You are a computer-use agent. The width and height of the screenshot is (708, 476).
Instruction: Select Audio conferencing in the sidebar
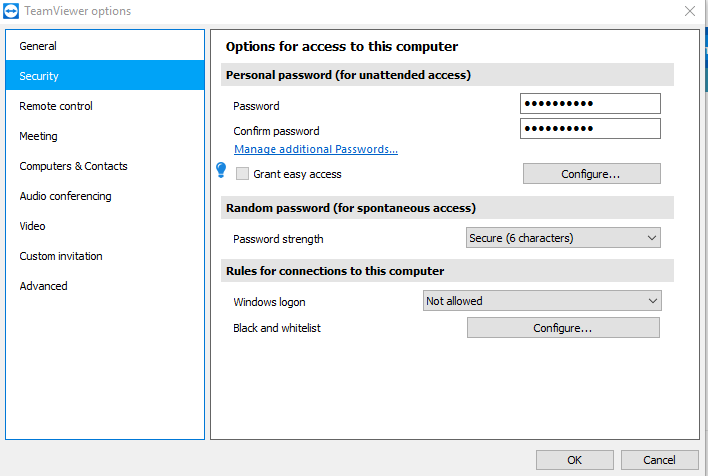(105, 196)
